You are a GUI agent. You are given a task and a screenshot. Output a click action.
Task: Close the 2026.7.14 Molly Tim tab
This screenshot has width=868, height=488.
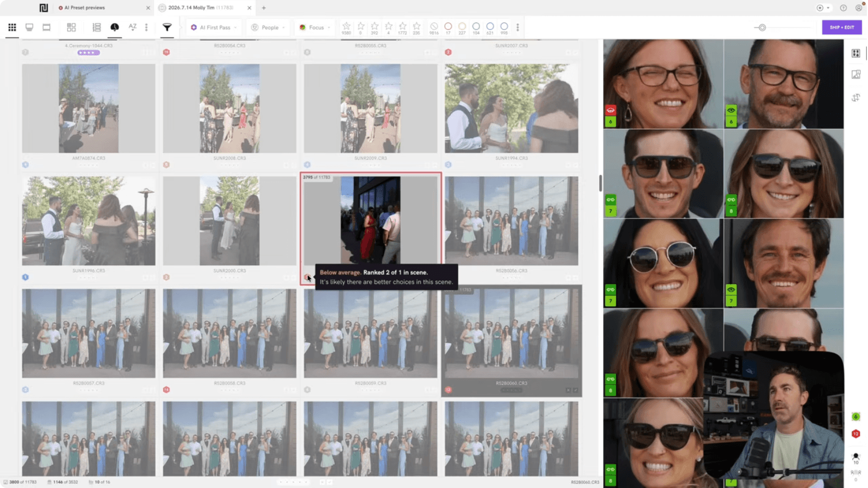249,8
